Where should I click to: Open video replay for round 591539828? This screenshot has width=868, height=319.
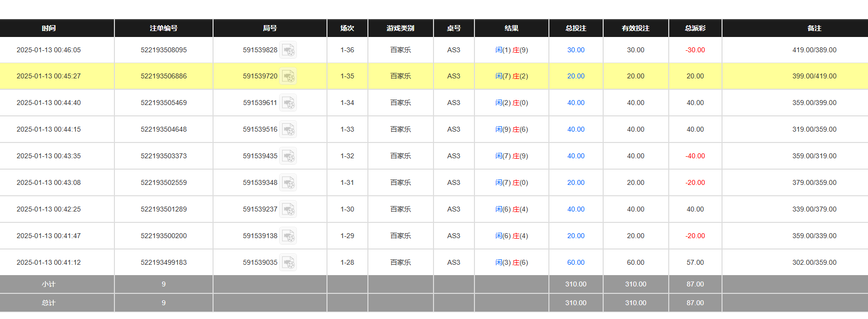tap(288, 50)
